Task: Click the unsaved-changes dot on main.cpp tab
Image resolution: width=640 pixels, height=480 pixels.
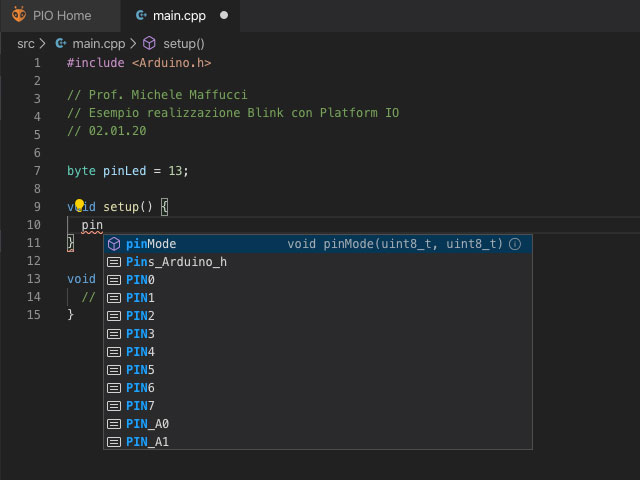Action: pos(223,16)
